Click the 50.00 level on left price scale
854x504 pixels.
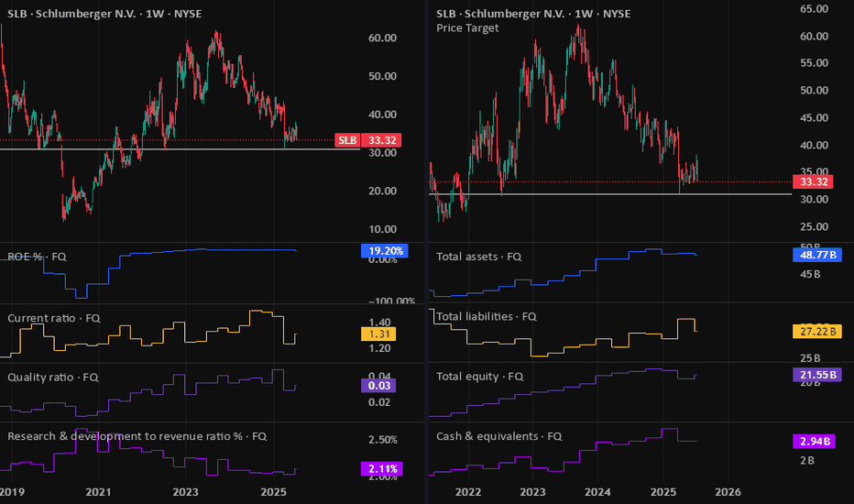pos(382,76)
